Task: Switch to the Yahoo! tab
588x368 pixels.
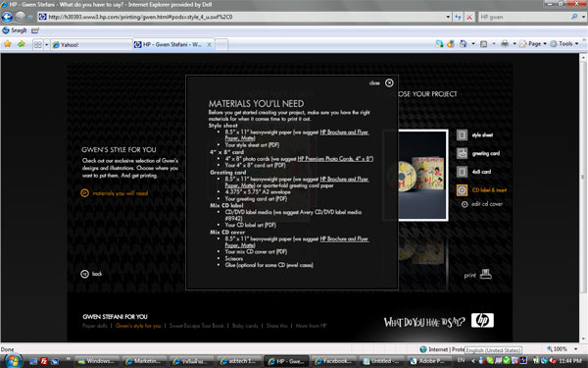Action: pyautogui.click(x=91, y=45)
